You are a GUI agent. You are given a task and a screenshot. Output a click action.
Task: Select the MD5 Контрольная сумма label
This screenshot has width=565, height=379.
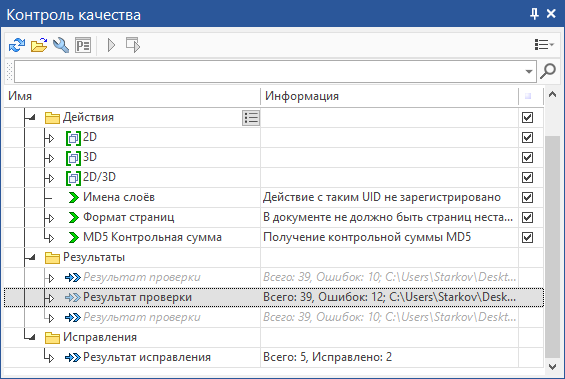(x=152, y=237)
